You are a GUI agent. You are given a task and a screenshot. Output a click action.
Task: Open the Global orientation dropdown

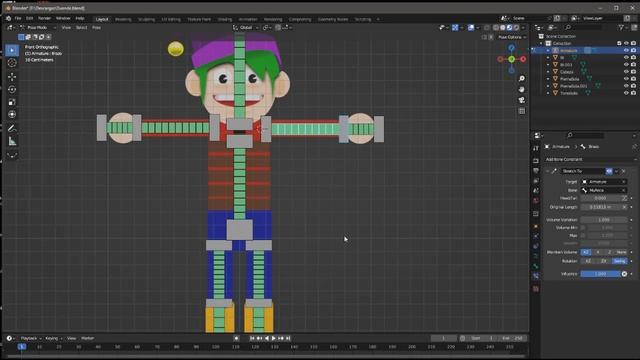(x=246, y=27)
